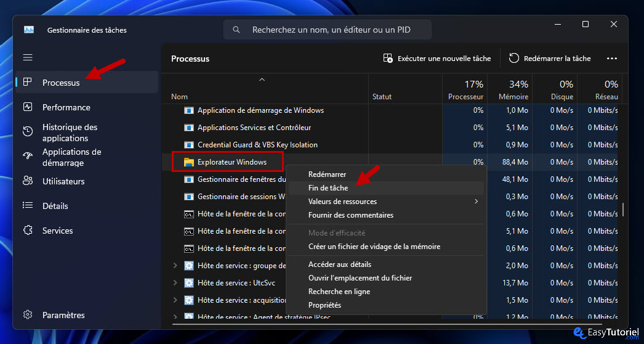The width and height of the screenshot is (644, 344).
Task: Sort by the Mémoire column header
Action: 510,89
